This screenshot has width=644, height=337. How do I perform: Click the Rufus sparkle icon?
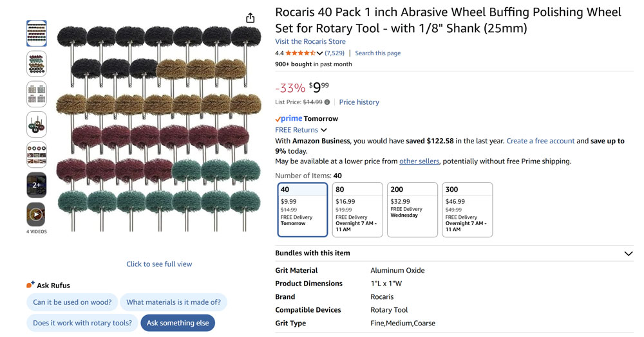point(30,285)
